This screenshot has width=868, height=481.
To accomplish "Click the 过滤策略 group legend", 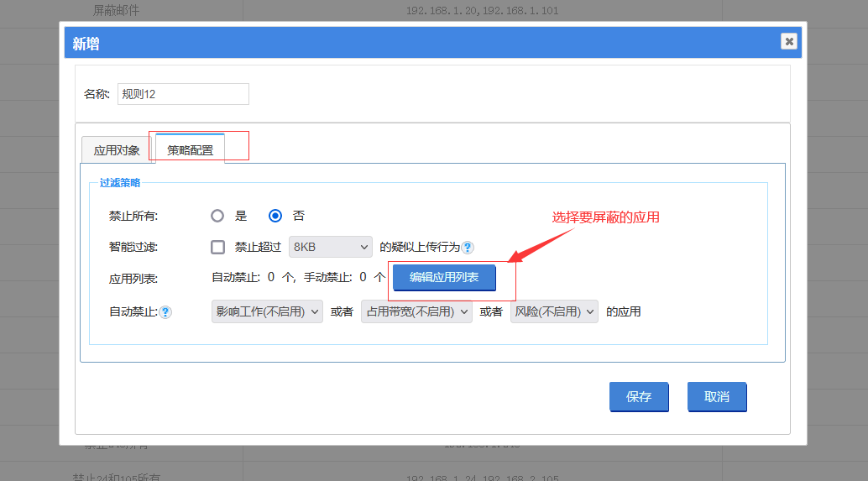I will coord(120,182).
